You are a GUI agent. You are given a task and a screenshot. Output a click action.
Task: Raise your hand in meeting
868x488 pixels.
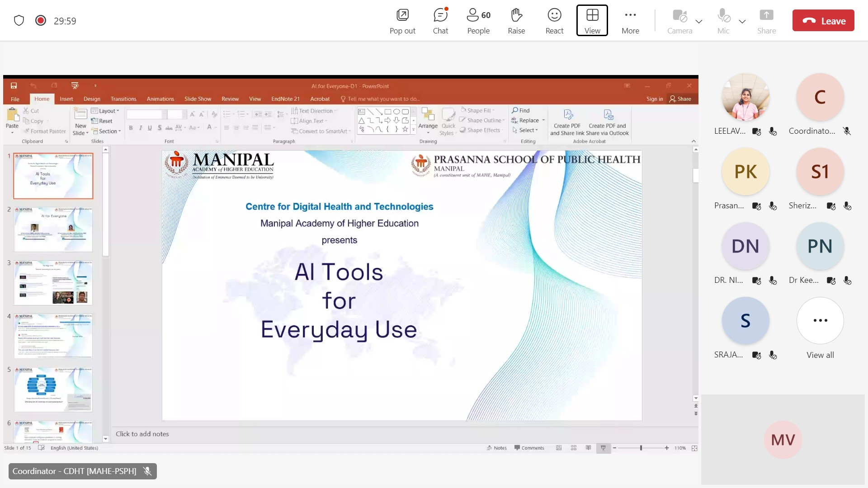click(x=516, y=21)
